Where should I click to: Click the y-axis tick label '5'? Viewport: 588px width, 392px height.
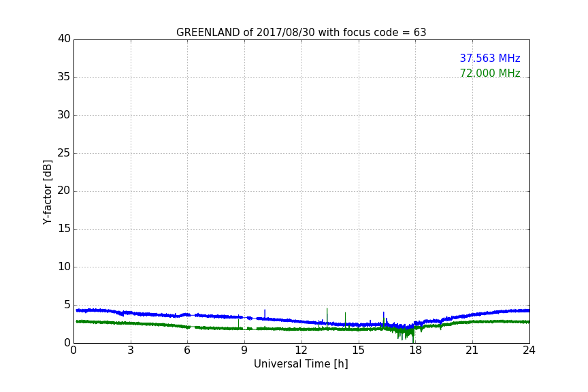coord(67,305)
